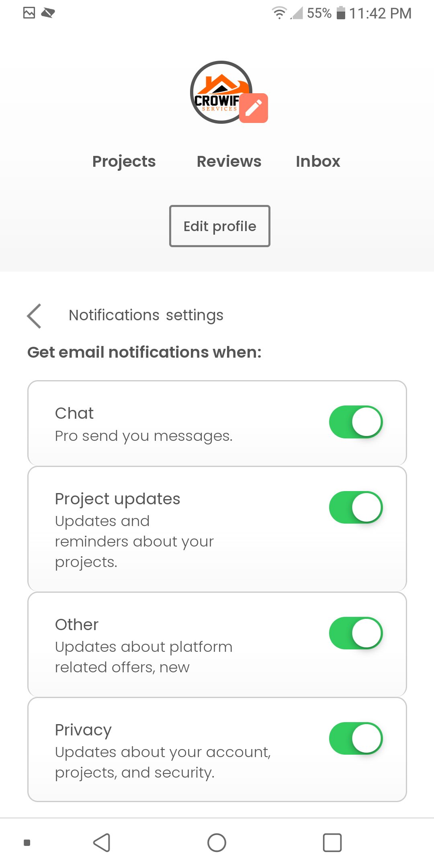Tap the small dot in navigation bar
Viewport: 434px width, 868px height.
[27, 843]
